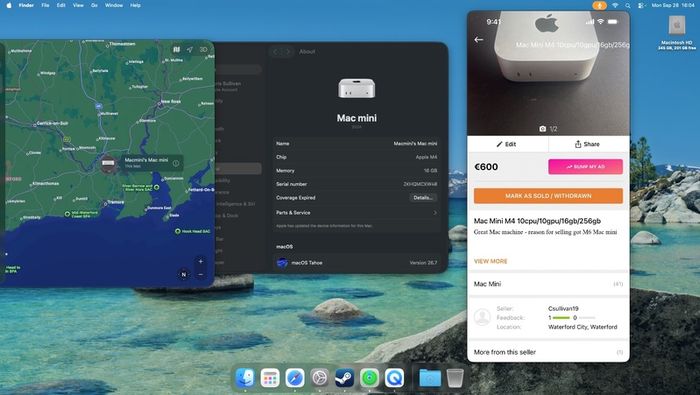The height and width of the screenshot is (395, 700).
Task: Open the File menu
Action: [x=45, y=5]
